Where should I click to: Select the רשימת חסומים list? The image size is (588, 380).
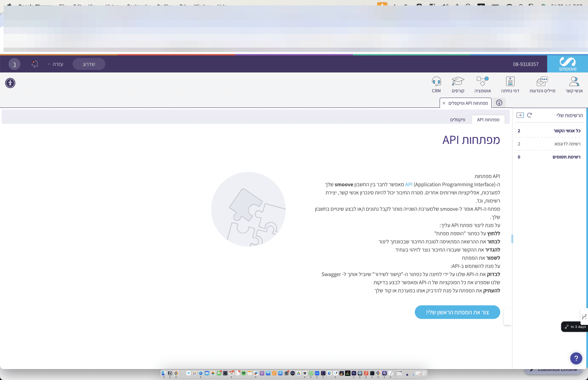tap(549, 157)
